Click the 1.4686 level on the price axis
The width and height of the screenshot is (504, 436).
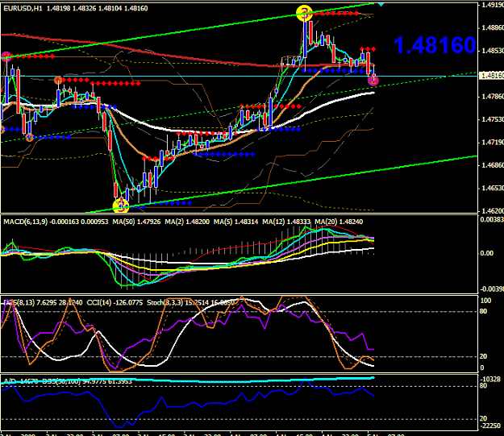coord(492,165)
